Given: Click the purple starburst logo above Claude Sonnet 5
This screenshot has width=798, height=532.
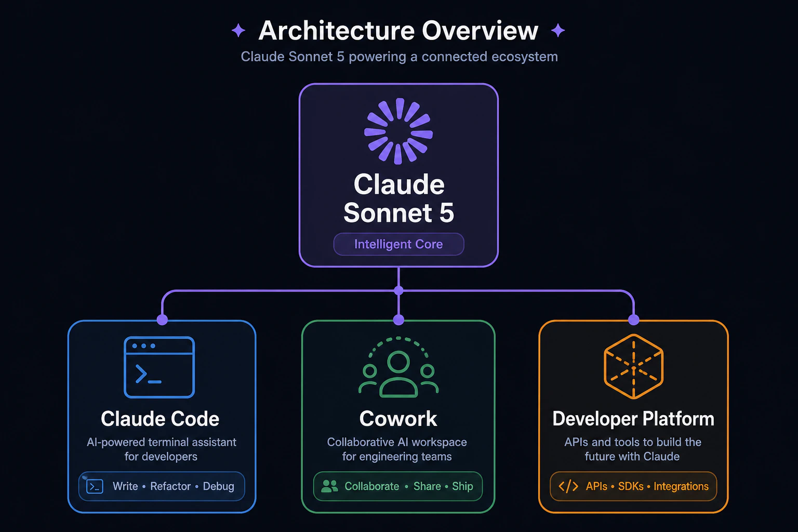Looking at the screenshot, I should 398,131.
